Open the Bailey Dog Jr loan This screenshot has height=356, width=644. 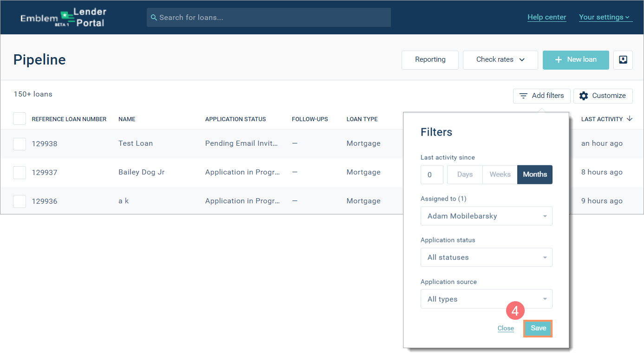coord(142,172)
